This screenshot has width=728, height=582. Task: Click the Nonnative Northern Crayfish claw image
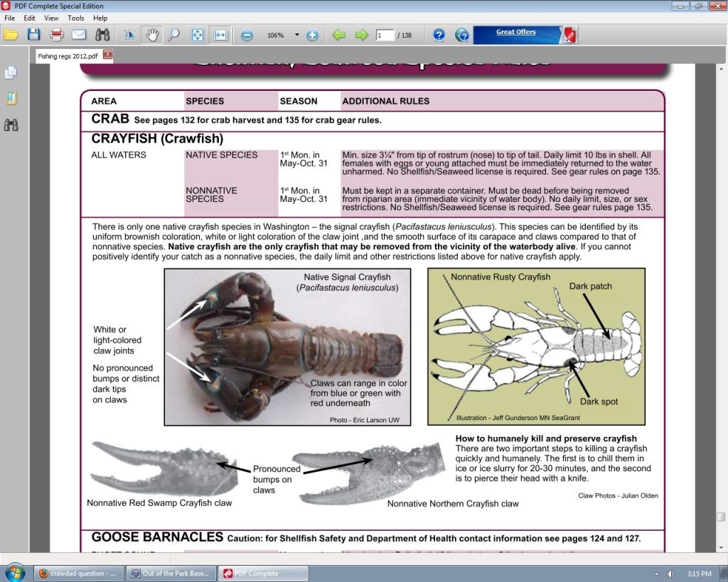(368, 473)
